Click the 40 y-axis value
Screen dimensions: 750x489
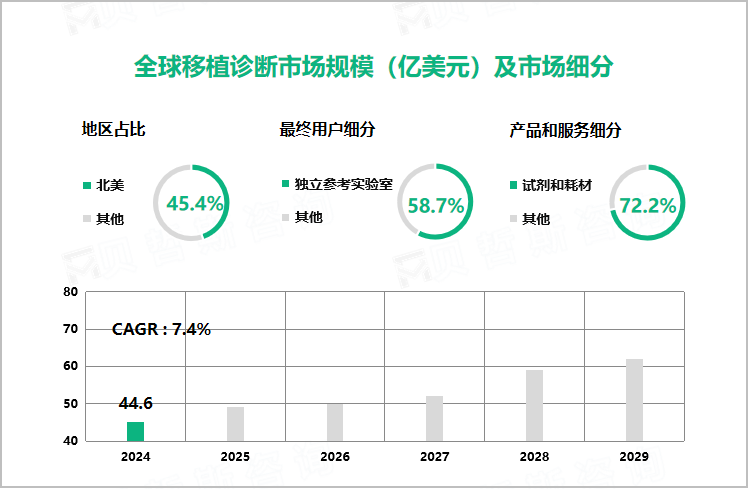pos(70,441)
